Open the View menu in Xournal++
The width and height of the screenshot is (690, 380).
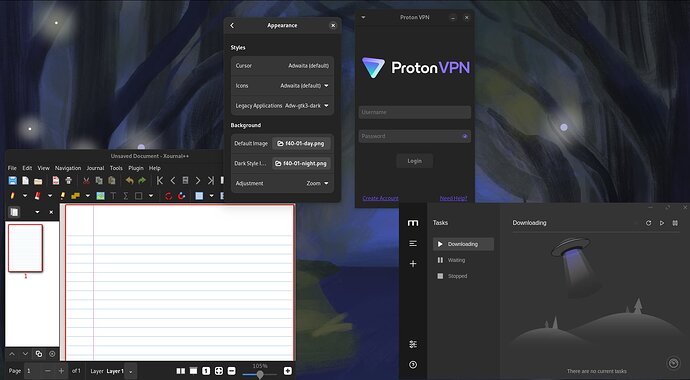point(44,168)
